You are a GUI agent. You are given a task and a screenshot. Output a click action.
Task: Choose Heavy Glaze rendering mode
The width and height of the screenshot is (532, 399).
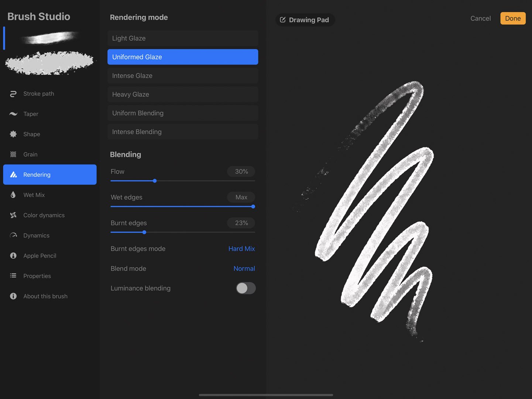tap(182, 94)
